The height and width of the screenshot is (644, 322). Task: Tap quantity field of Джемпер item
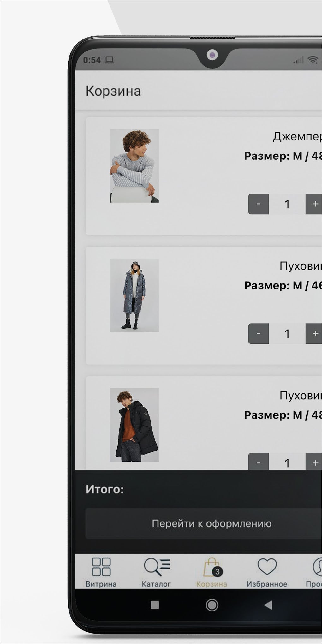click(287, 204)
